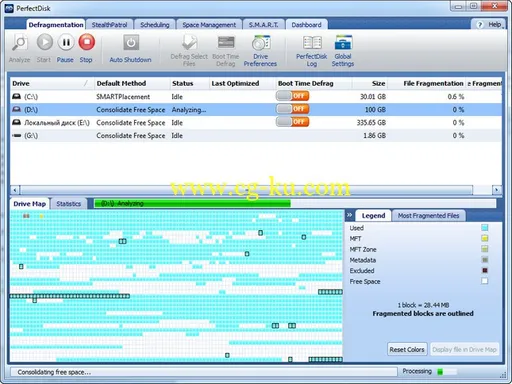The height and width of the screenshot is (384, 512).
Task: Click the PerfectDisk app icon in title bar
Action: 9,8
